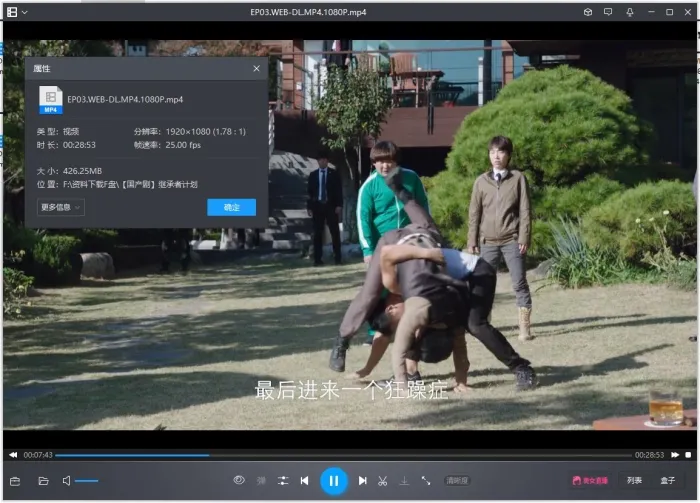Skip to the next video
Screen dimensions: 700x503
click(362, 481)
